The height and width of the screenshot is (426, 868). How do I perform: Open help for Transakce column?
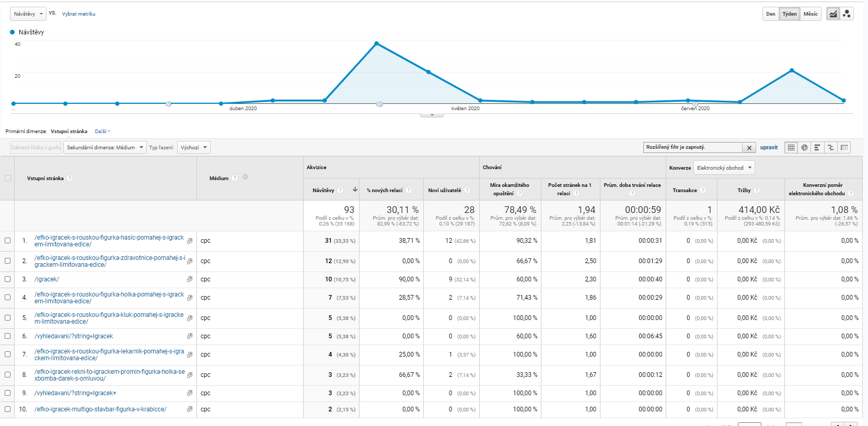703,190
